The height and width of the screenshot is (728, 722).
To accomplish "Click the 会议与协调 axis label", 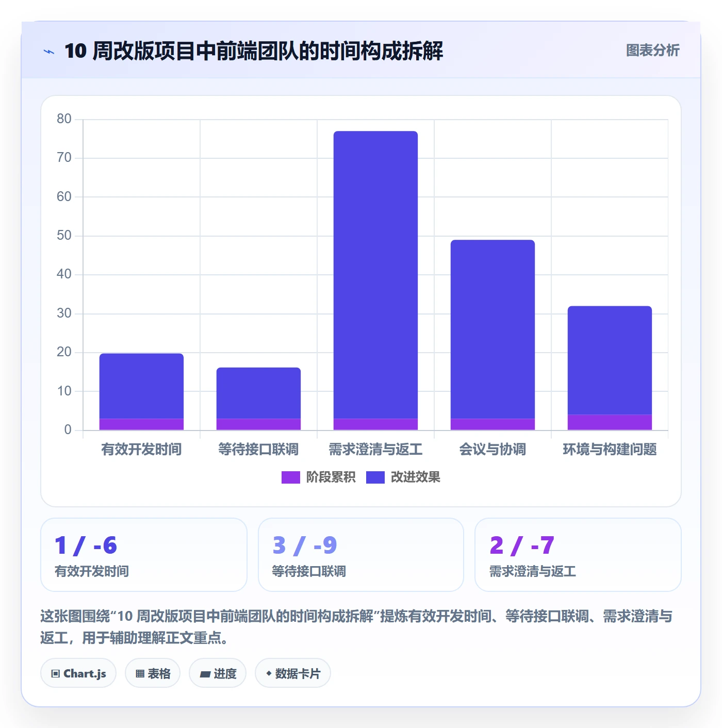I will point(493,450).
